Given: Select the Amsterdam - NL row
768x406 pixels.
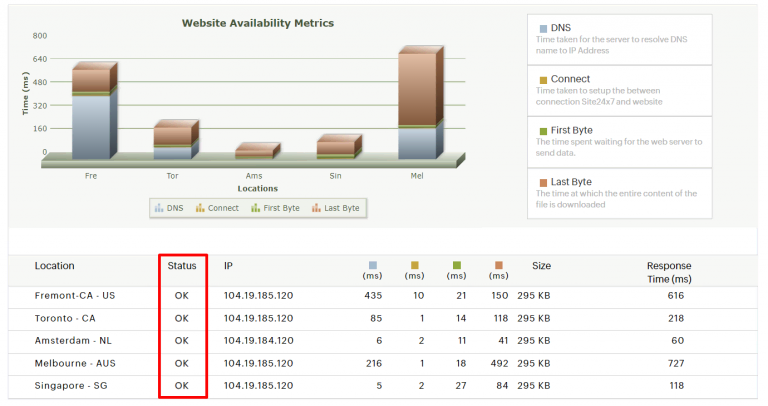Looking at the screenshot, I should point(383,341).
